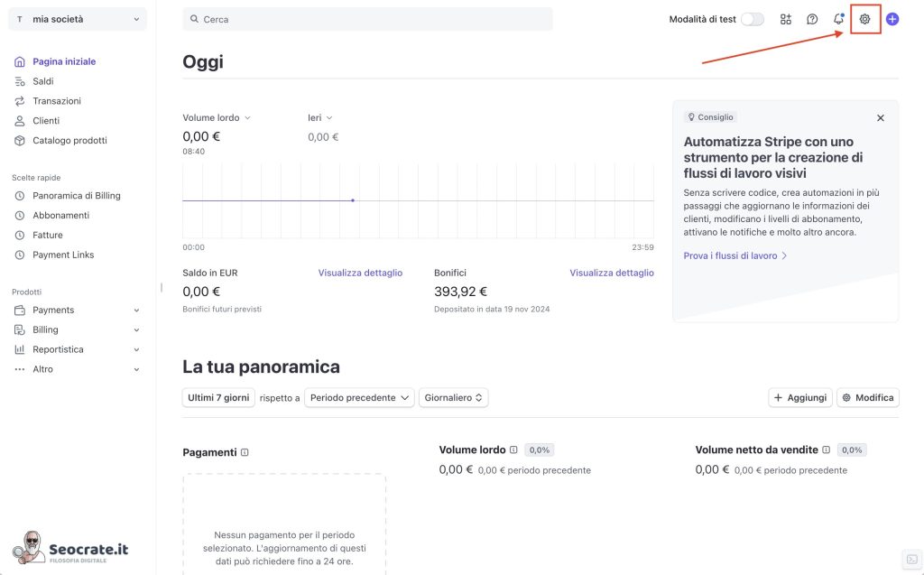Viewport: 924px width, 575px height.
Task: Click the info icon next to Pagamenti
Action: (x=245, y=452)
